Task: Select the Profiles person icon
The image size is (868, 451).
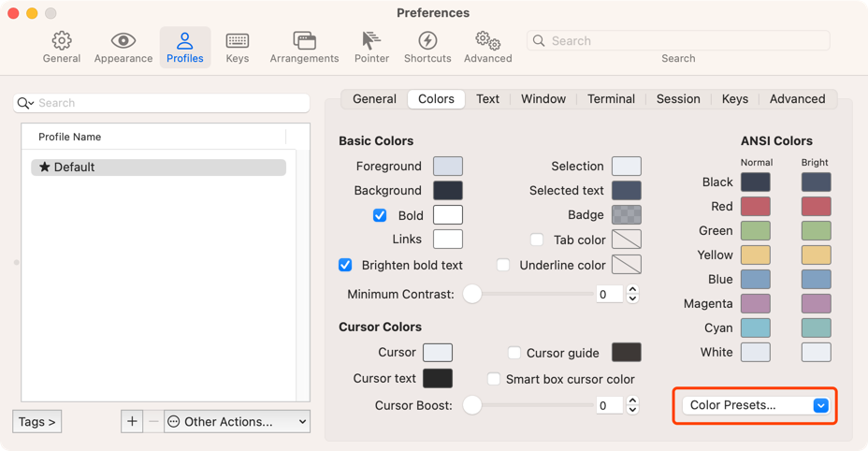Action: tap(185, 40)
